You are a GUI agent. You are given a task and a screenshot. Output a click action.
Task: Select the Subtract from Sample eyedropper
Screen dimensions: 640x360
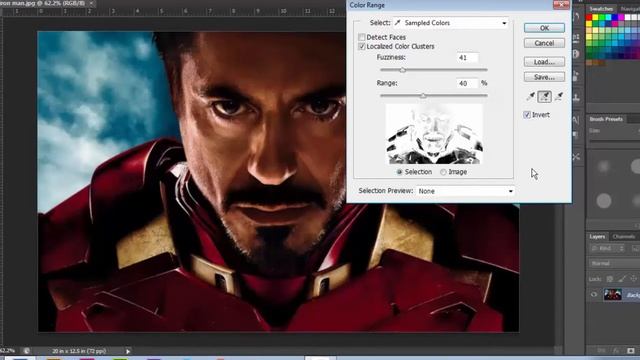(559, 97)
